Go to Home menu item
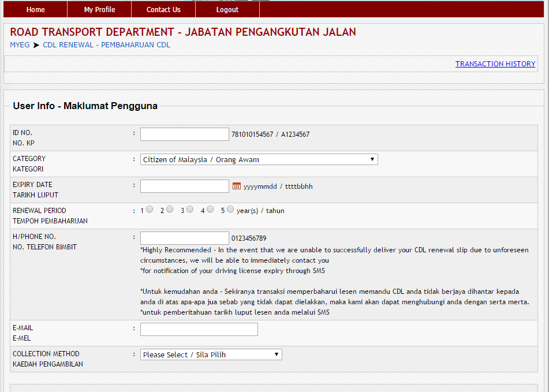The width and height of the screenshot is (549, 392). pyautogui.click(x=35, y=10)
